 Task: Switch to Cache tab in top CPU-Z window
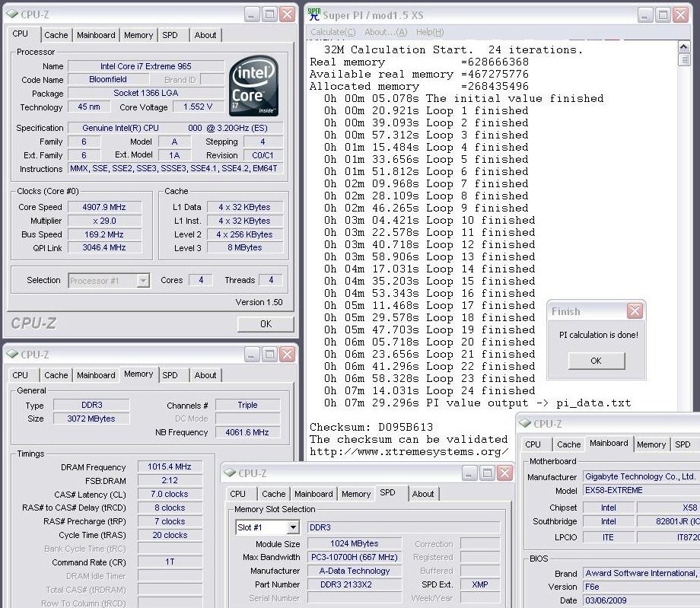[x=56, y=35]
